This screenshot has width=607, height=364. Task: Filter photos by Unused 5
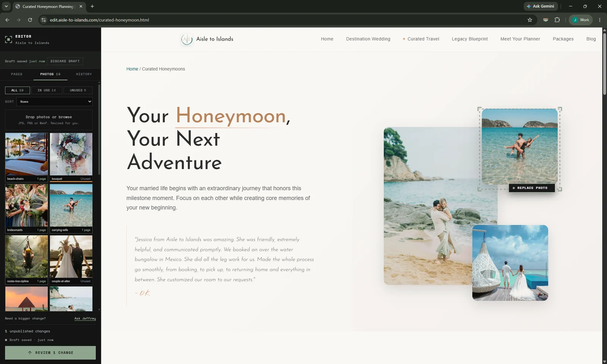[78, 90]
